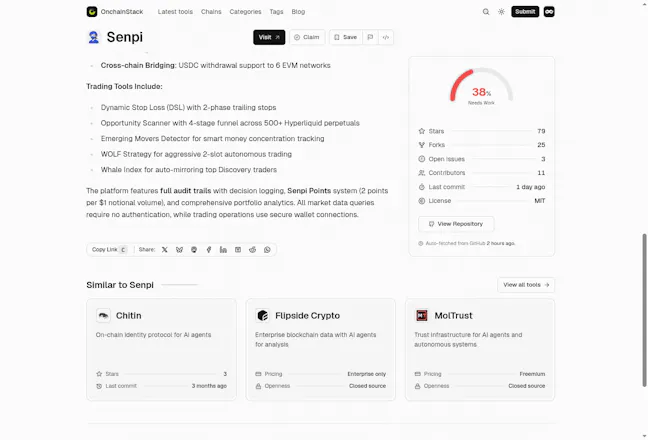
Task: Click 'Enterprise only' pricing value
Action: click(x=367, y=374)
